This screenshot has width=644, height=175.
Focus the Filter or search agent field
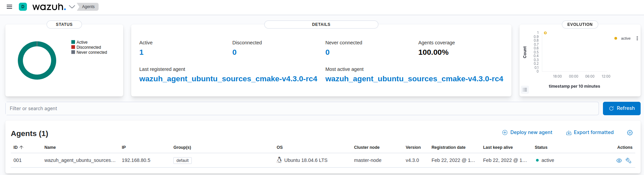pos(302,108)
